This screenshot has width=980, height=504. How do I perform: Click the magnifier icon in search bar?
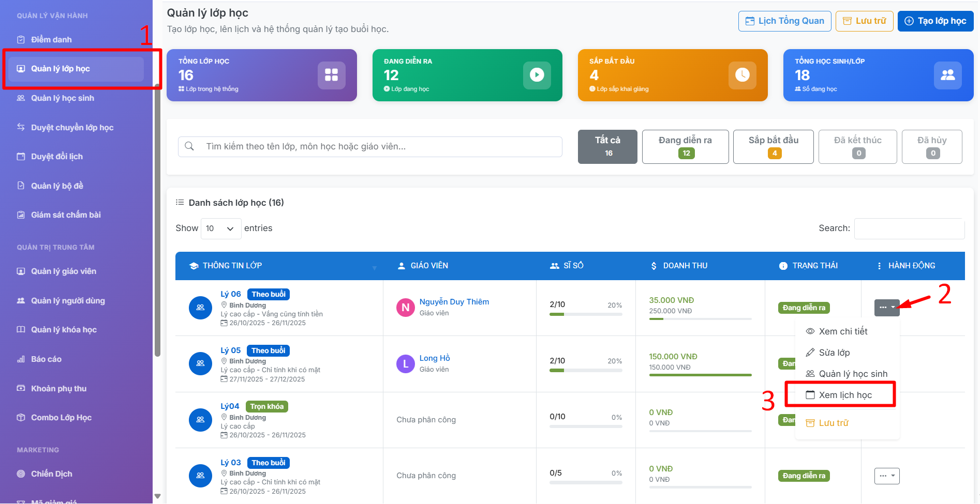[189, 146]
